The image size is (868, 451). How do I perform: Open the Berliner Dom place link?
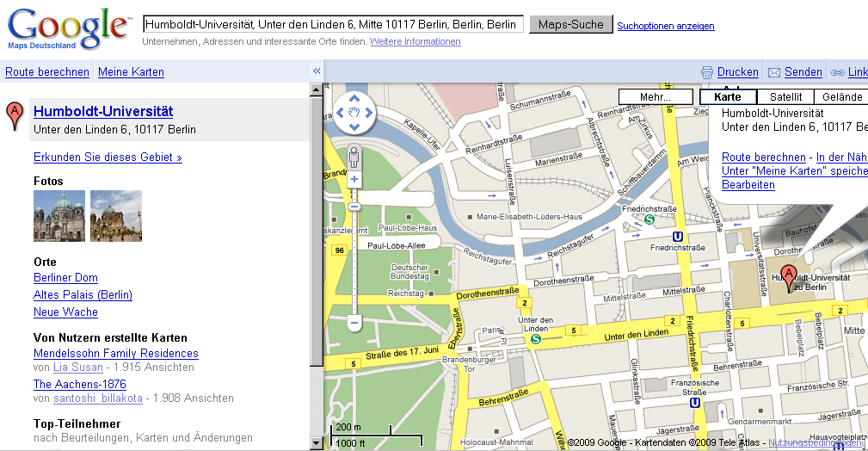[66, 278]
